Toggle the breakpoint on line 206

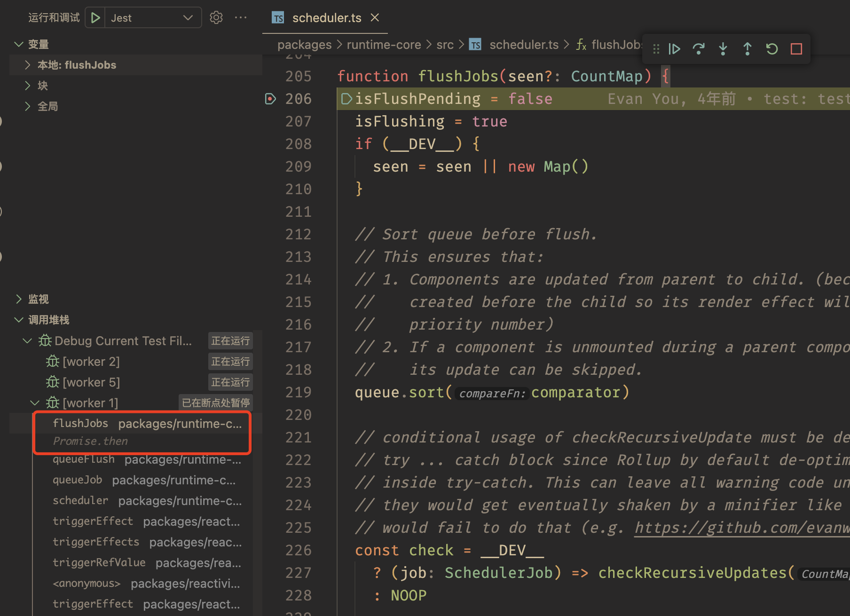[270, 99]
